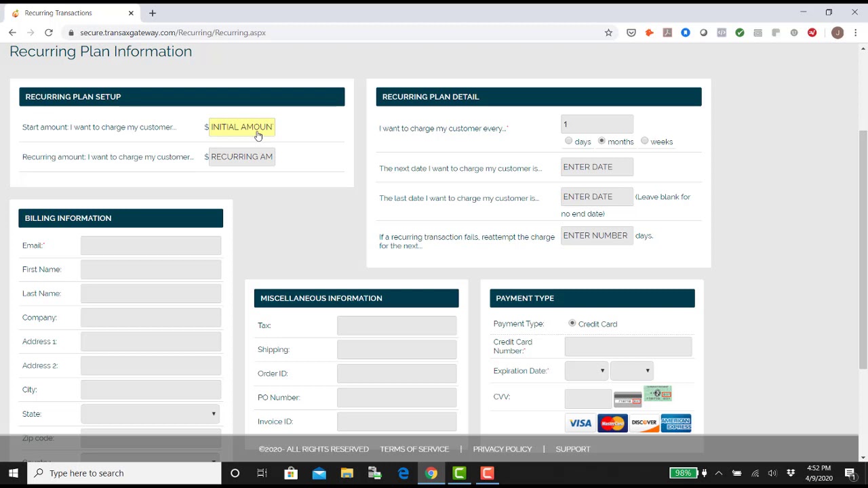The width and height of the screenshot is (868, 488).
Task: Click the green checkmark extension icon
Action: point(740,33)
